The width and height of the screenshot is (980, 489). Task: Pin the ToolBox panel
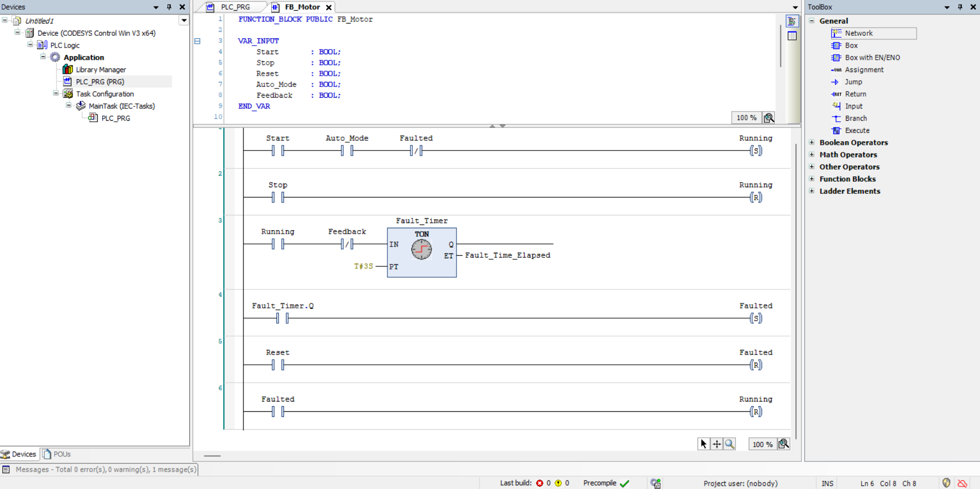coord(960,7)
